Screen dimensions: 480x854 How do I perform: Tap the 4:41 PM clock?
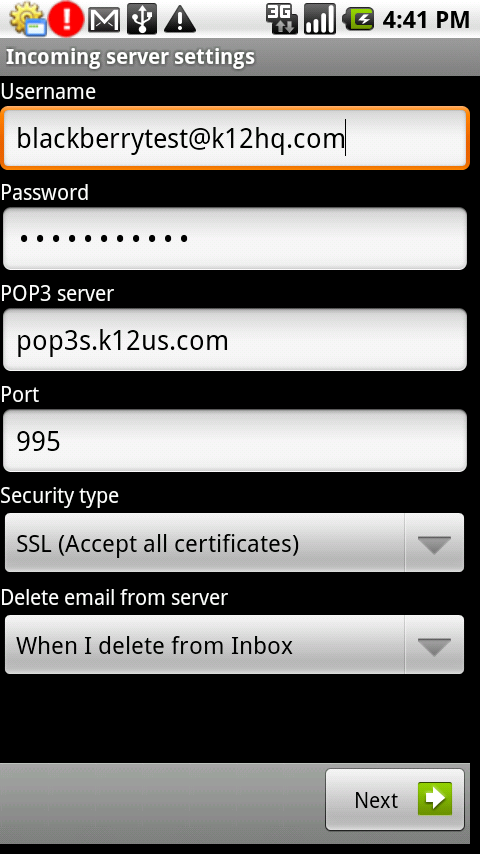(426, 20)
